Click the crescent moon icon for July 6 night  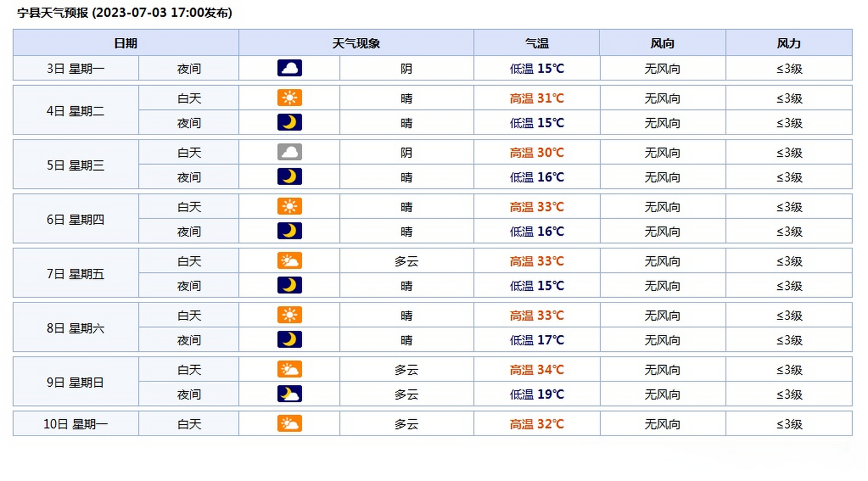click(x=289, y=231)
